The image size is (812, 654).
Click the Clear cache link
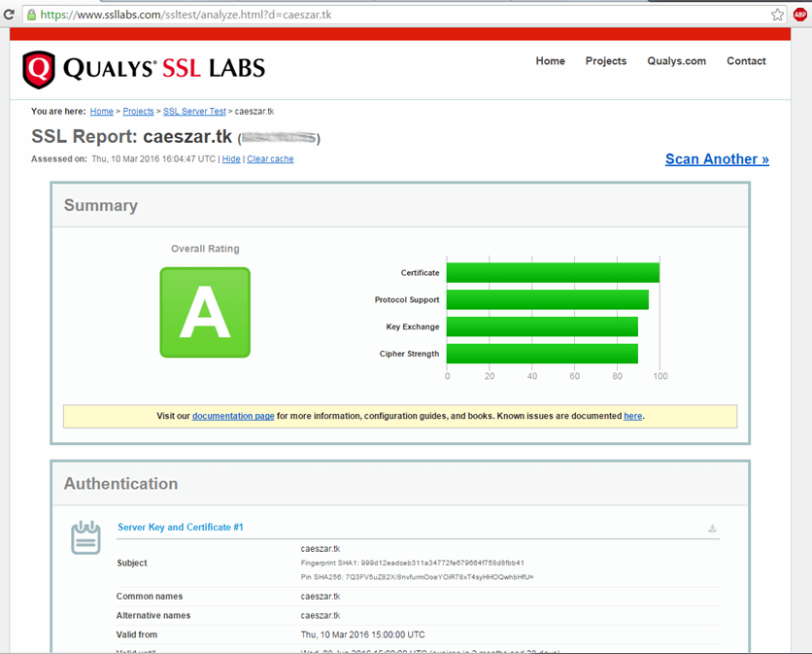(270, 159)
